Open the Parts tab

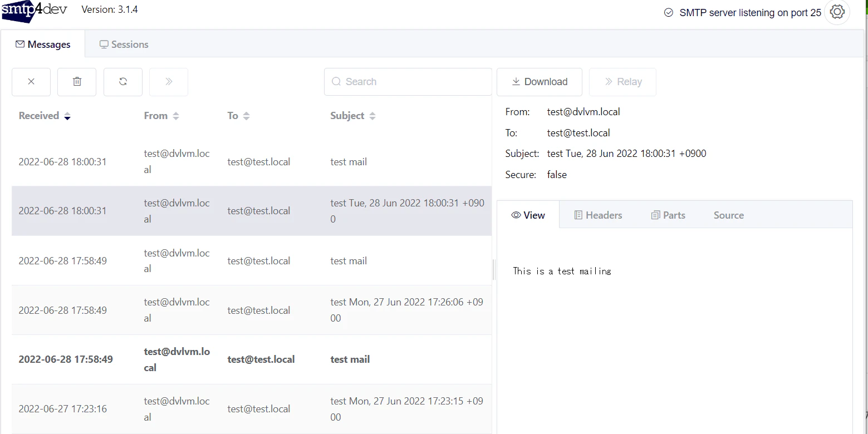click(668, 215)
